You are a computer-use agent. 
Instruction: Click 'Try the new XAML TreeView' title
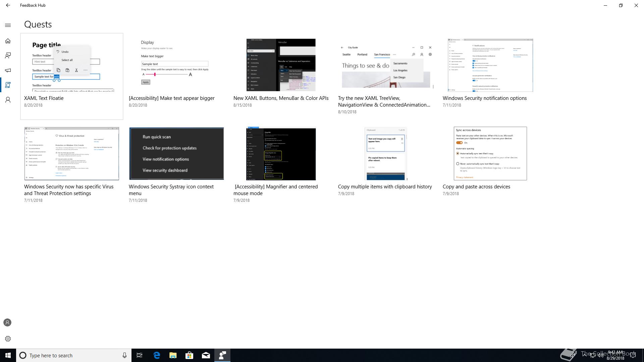tap(384, 102)
